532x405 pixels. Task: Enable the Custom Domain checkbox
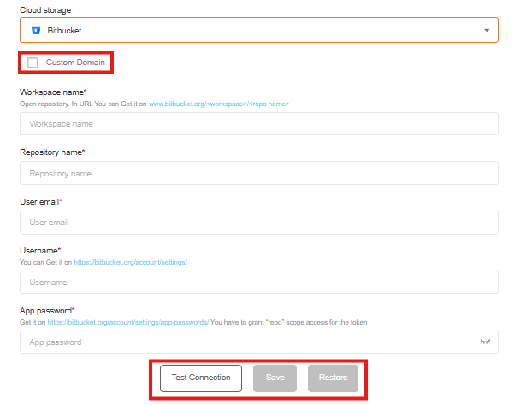pos(33,63)
